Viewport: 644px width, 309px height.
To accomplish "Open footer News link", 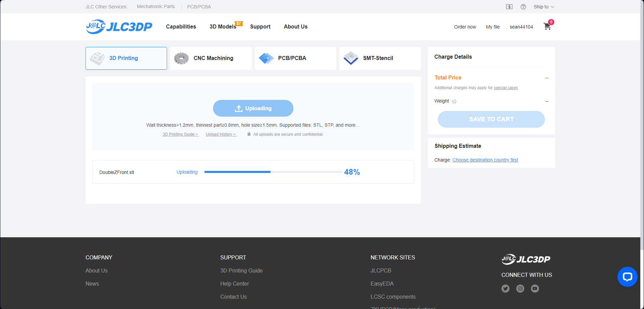I will [92, 284].
